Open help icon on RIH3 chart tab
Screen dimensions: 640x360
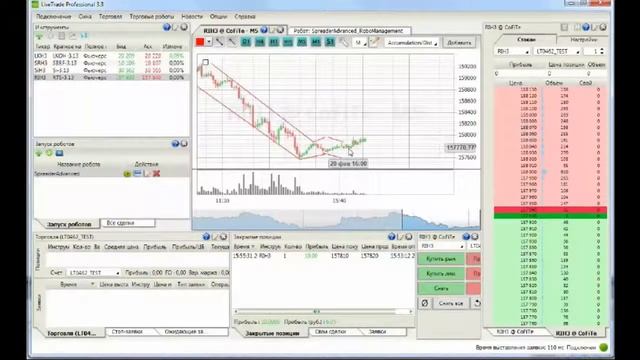point(264,30)
